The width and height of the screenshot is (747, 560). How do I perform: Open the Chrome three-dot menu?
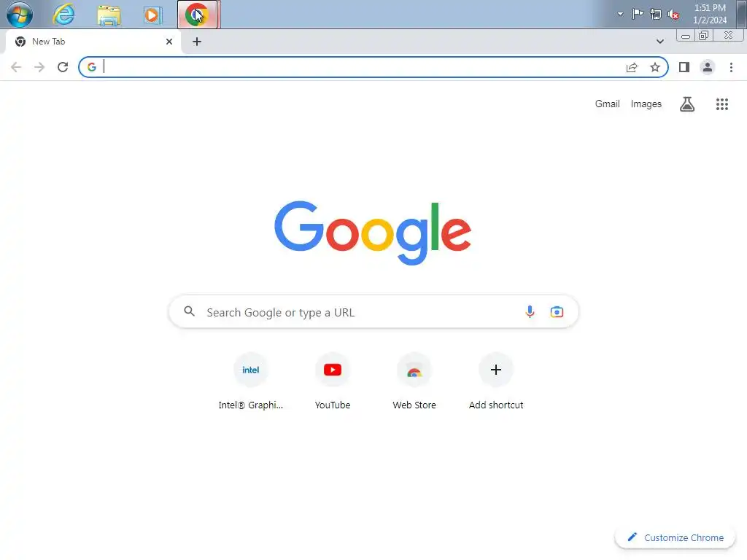coord(731,67)
